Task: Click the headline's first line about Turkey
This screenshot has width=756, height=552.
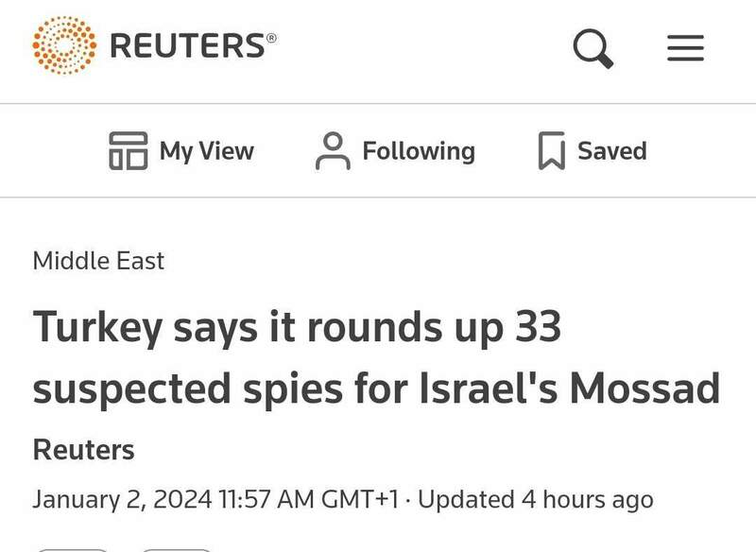Action: (297, 328)
